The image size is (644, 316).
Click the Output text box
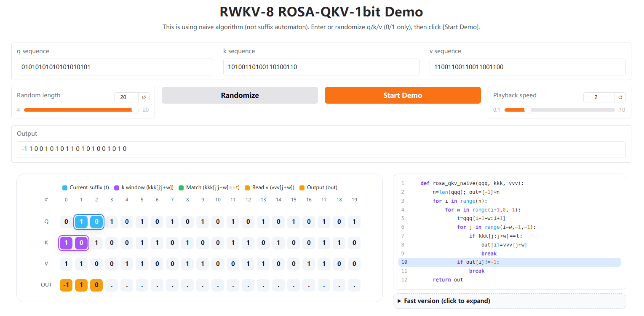321,149
